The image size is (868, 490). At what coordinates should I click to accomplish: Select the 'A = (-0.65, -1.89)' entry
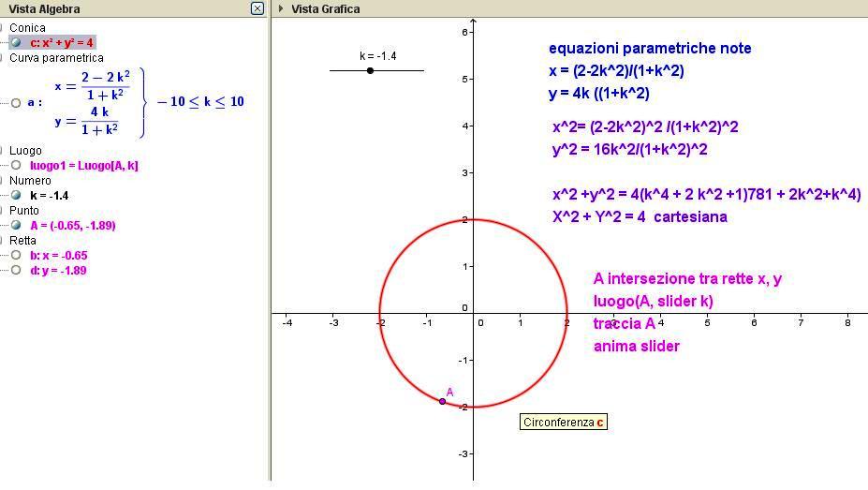(x=72, y=226)
